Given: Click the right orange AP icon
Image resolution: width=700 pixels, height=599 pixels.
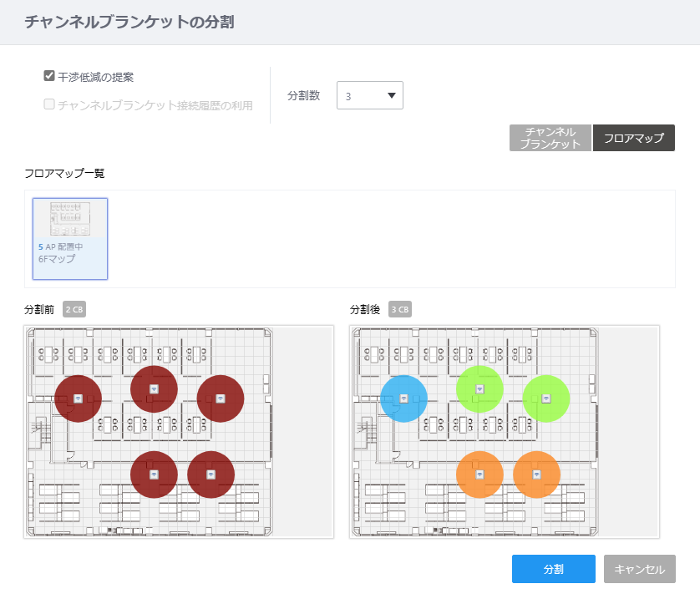Looking at the screenshot, I should tap(537, 475).
